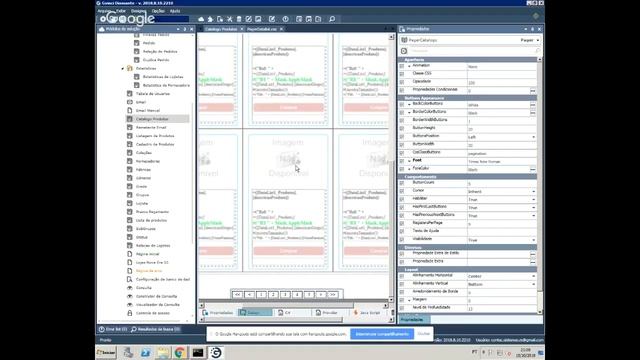Click the Windows Iniciar start button
Image resolution: width=640 pixels, height=360 pixels.
106,352
